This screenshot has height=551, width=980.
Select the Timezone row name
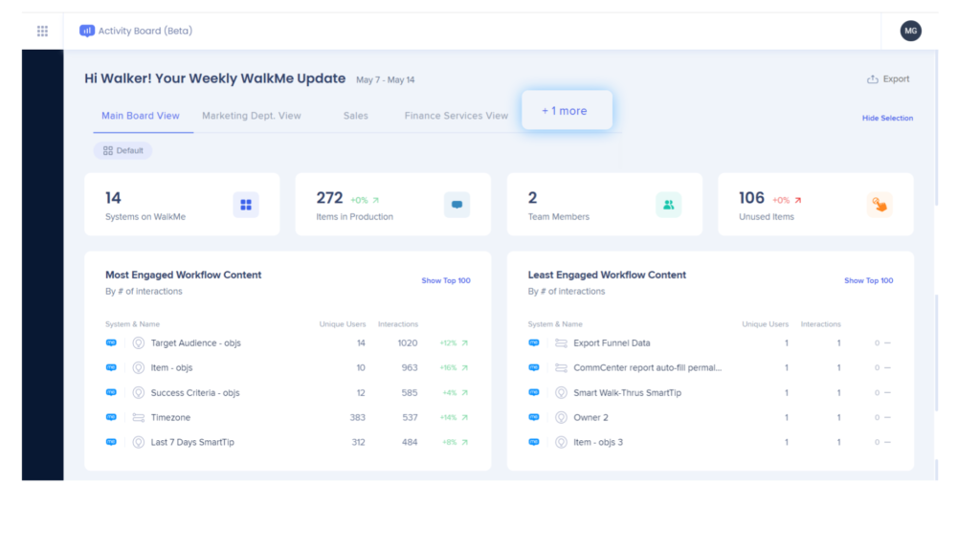[170, 417]
